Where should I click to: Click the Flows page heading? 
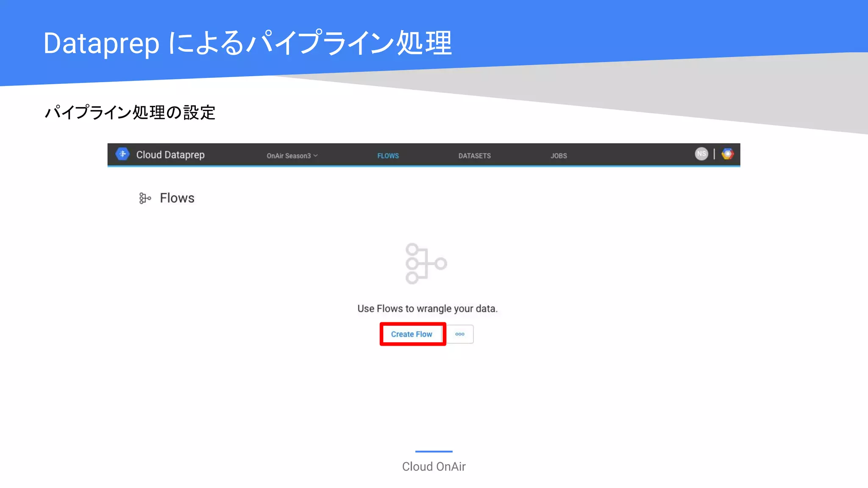tap(177, 198)
